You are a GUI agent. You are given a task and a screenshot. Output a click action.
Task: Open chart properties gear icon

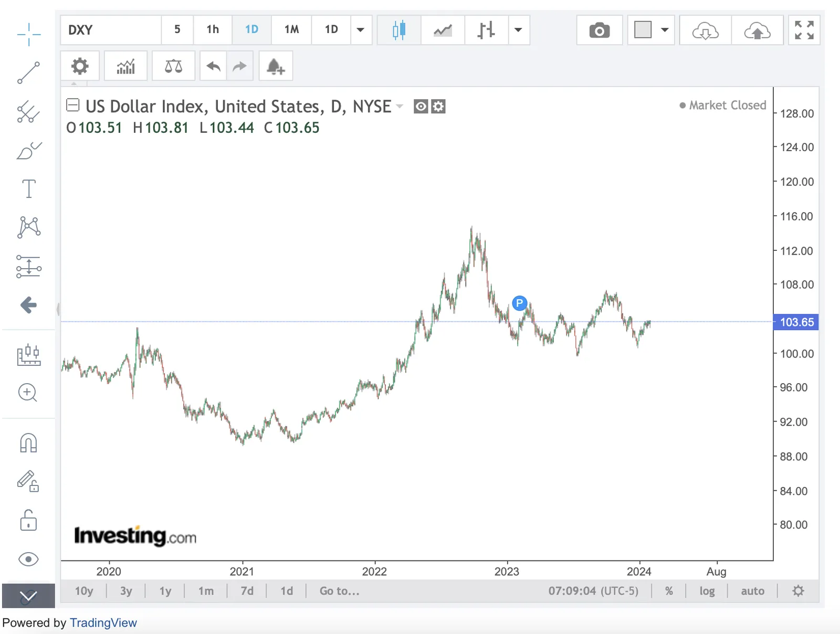coord(80,66)
